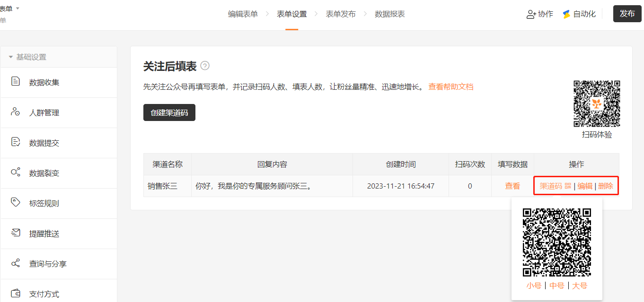Click 查看 in 填写数据 column
Image resolution: width=644 pixels, height=302 pixels.
click(512, 186)
